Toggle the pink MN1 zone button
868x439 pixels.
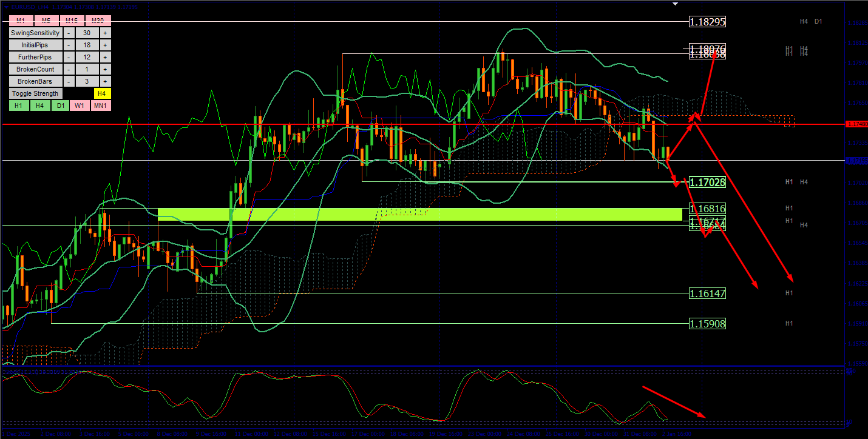101,106
